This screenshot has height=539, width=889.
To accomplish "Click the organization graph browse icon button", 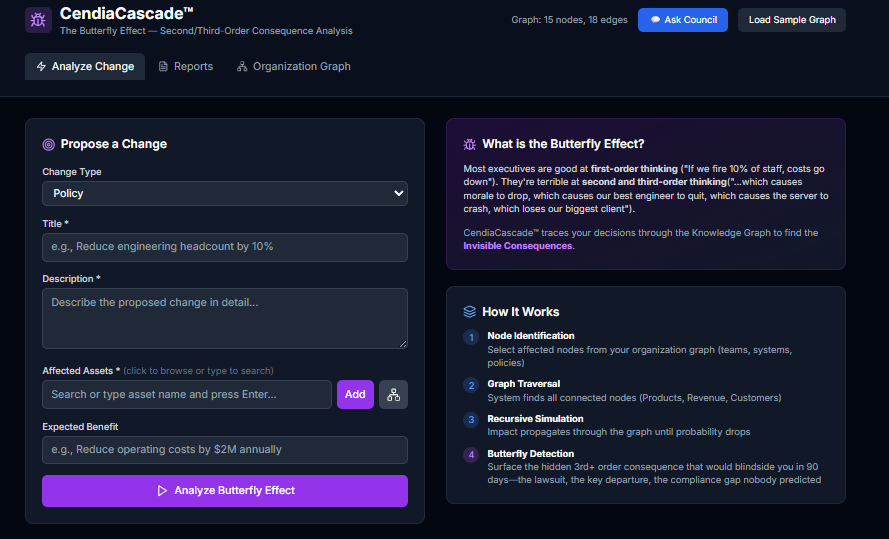I will pyautogui.click(x=393, y=395).
